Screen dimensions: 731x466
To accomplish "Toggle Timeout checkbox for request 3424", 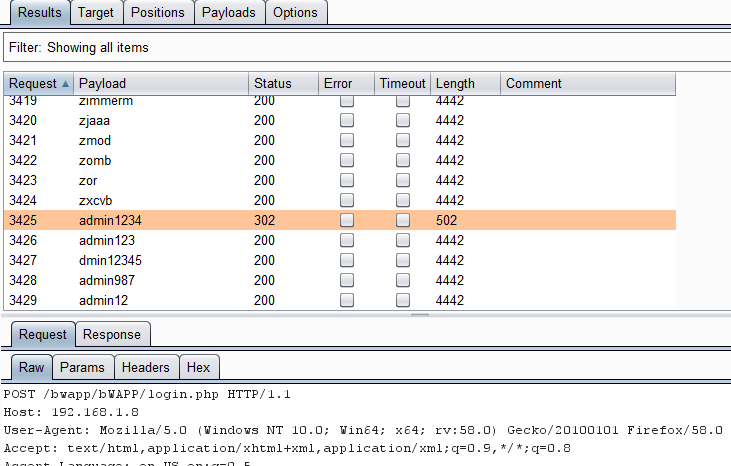I will (403, 200).
